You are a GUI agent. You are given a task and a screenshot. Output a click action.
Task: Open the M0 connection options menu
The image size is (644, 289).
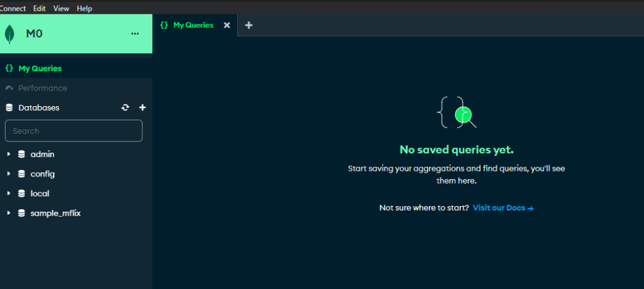coord(135,34)
